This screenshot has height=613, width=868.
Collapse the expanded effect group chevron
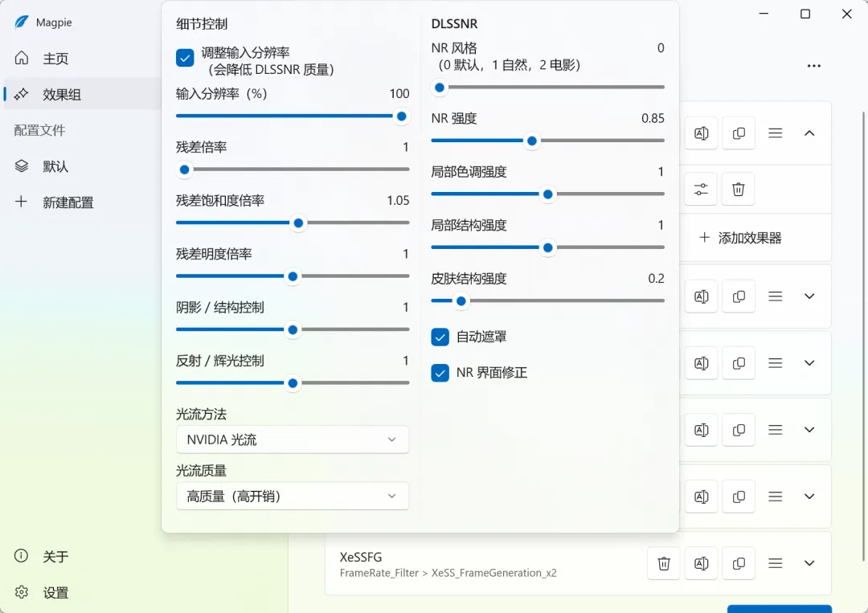(x=809, y=133)
